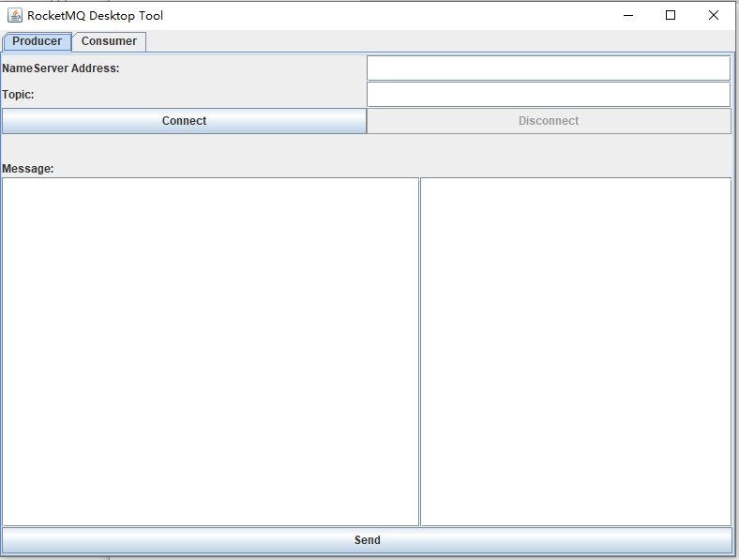The height and width of the screenshot is (560, 739).
Task: Maximize the RocketMQ Desktop Tool window
Action: click(x=671, y=16)
